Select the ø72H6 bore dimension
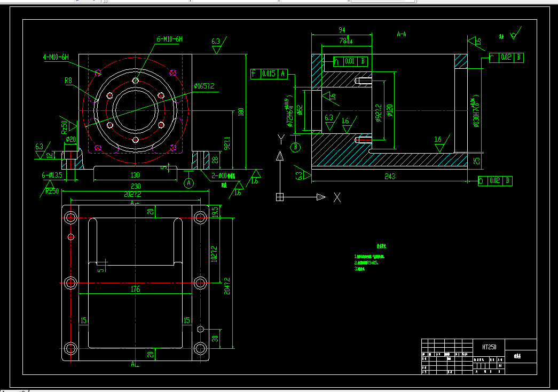 click(x=289, y=111)
